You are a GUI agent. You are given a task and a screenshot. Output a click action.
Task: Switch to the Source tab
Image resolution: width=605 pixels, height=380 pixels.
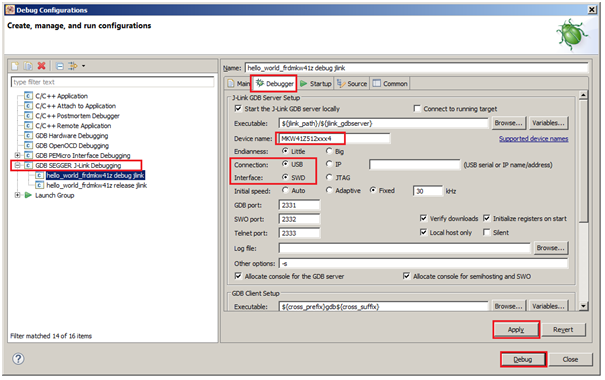[352, 83]
